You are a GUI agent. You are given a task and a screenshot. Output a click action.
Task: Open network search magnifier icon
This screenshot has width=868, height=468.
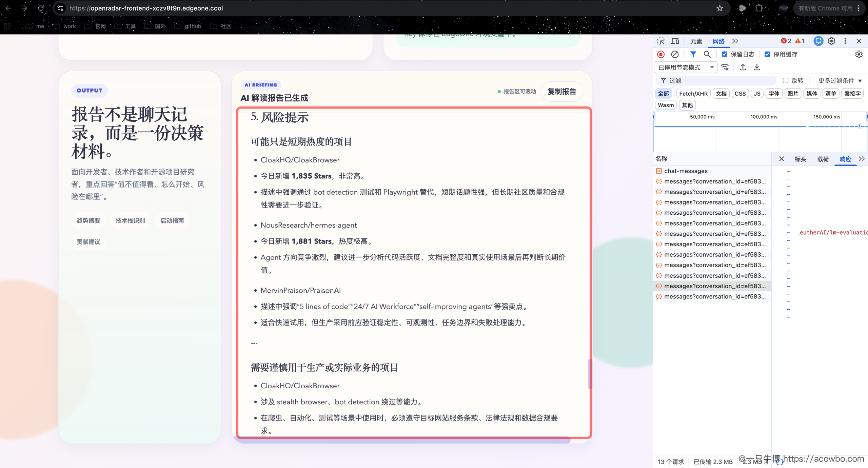(x=707, y=54)
